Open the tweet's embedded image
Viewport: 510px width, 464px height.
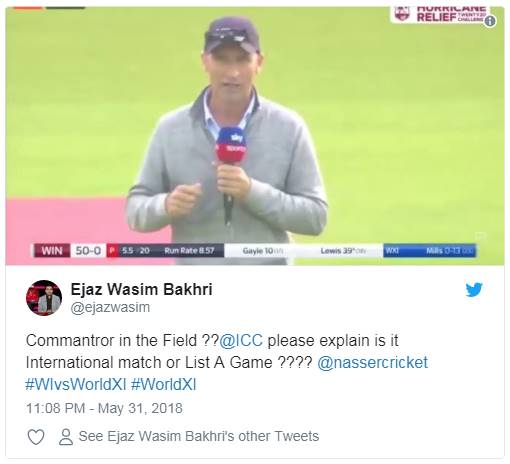[255, 136]
